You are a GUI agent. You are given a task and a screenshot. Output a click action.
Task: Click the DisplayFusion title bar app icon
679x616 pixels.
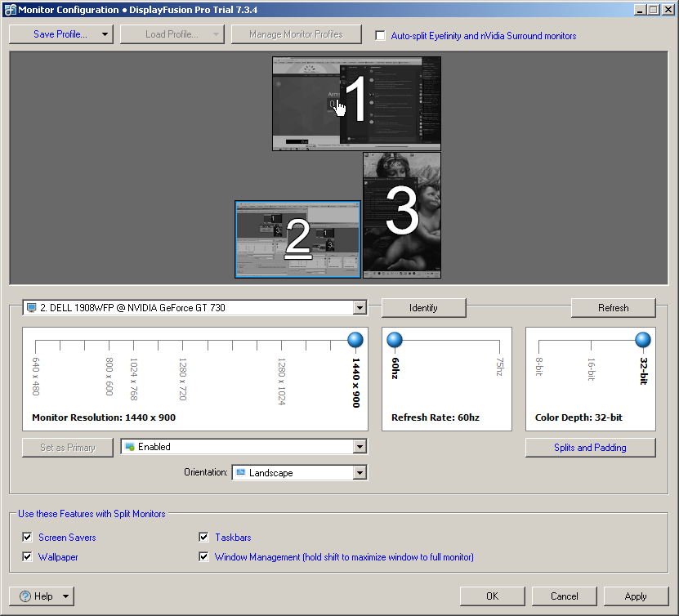(x=10, y=9)
